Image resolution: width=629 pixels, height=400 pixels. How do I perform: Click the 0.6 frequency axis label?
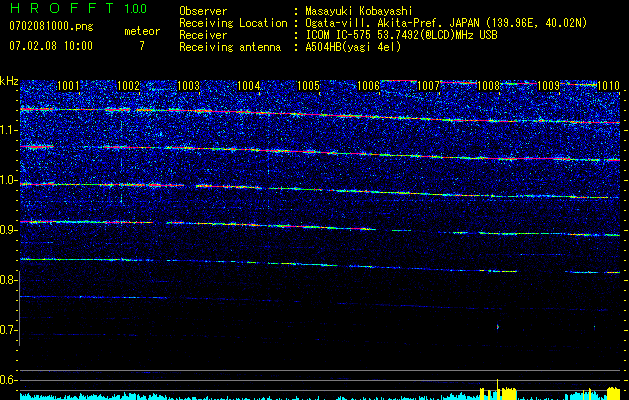(9, 380)
